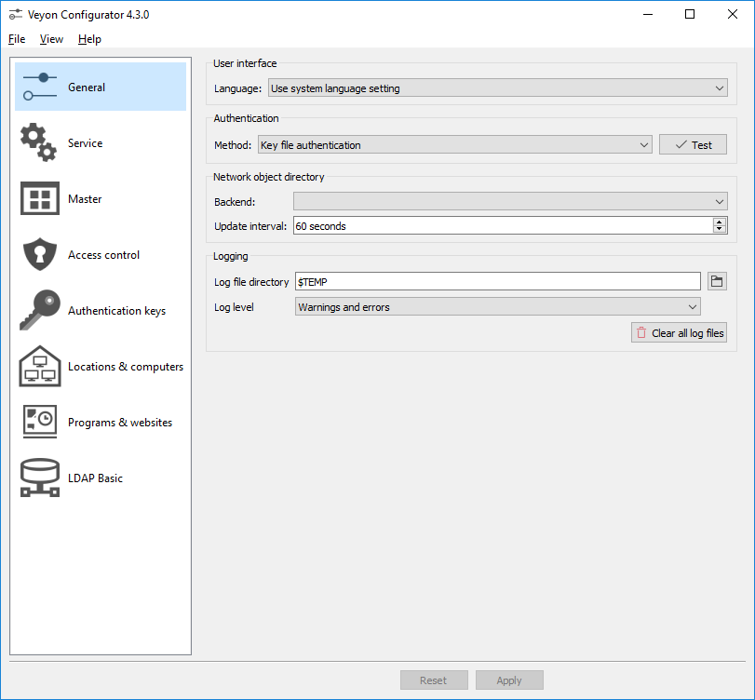
Task: Click the "Authentication" group box title
Action: [x=246, y=118]
